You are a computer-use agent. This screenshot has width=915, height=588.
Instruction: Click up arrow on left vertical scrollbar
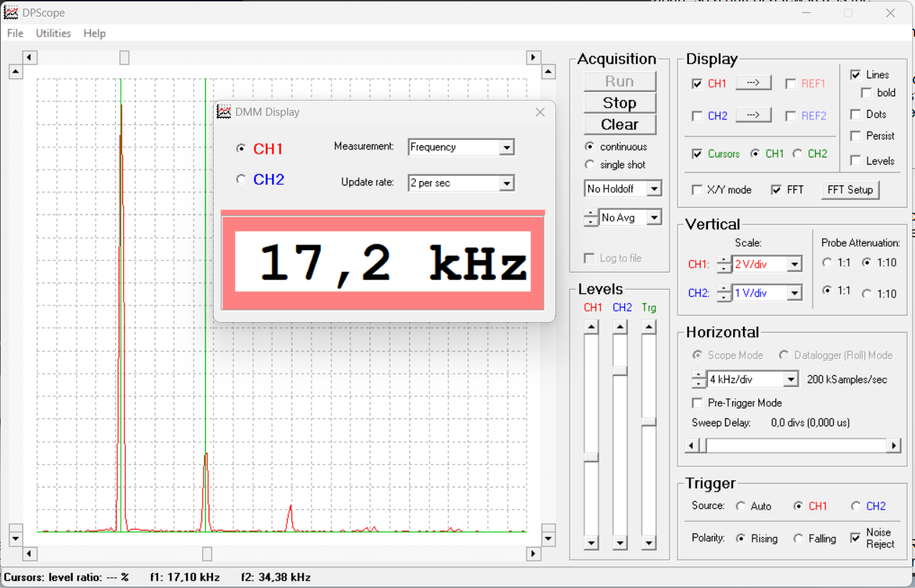pos(16,71)
